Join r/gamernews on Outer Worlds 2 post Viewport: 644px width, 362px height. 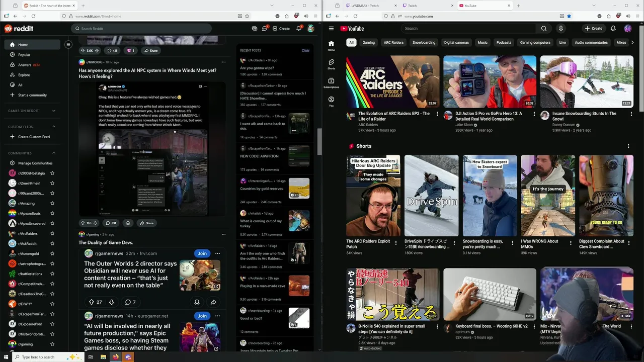point(202,253)
